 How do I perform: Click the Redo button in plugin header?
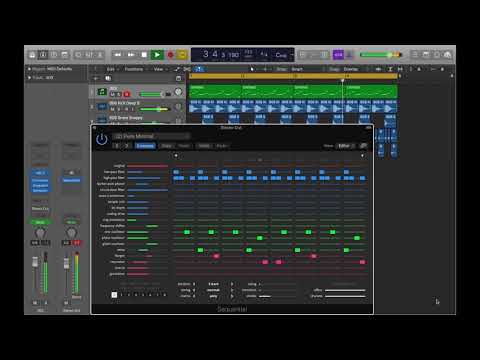[221, 146]
